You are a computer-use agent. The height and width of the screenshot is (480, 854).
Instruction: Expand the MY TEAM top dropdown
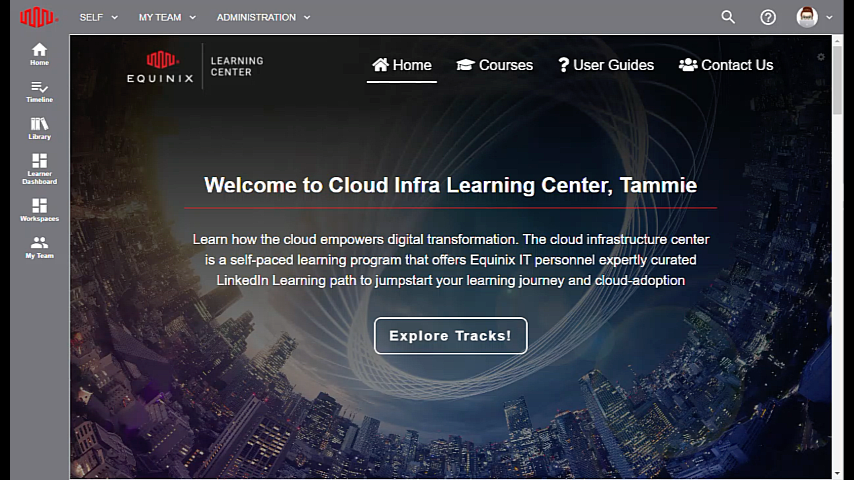[x=167, y=17]
